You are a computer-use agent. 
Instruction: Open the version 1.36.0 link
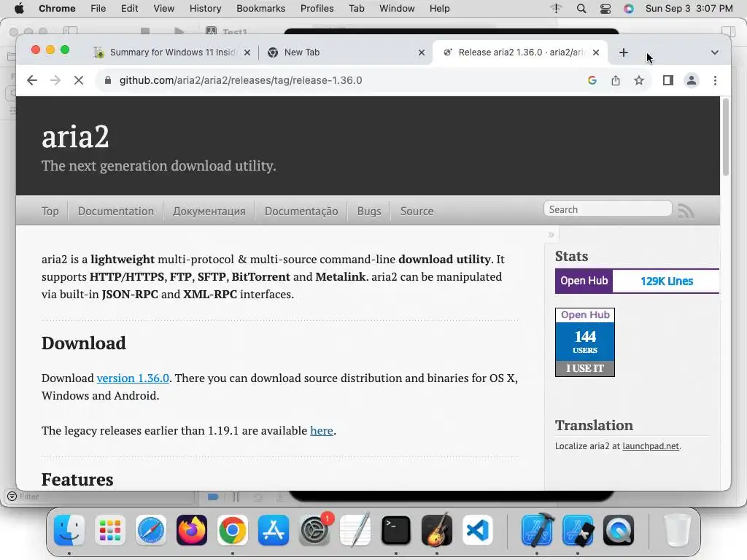(x=133, y=378)
